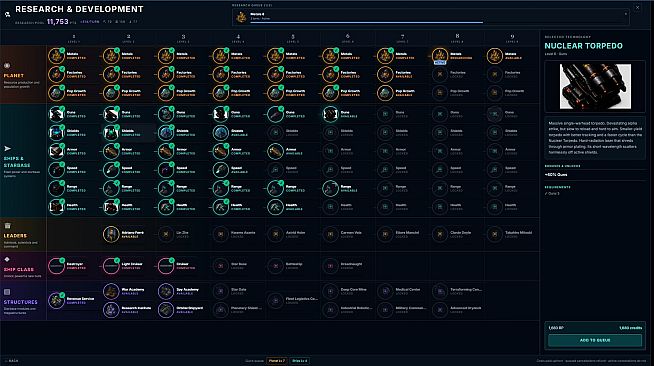Open the Nuclear Torpedo preview image

[595, 86]
